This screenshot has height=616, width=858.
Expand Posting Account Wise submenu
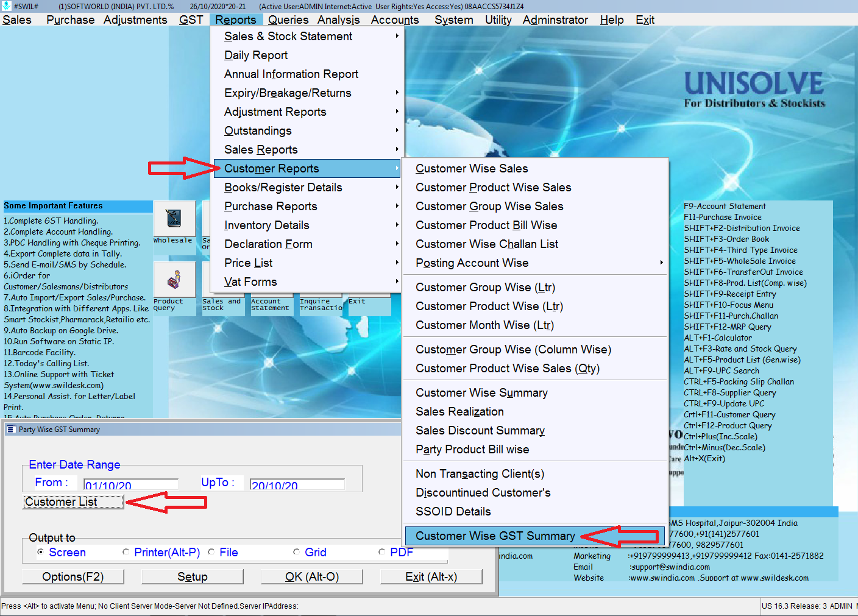535,263
